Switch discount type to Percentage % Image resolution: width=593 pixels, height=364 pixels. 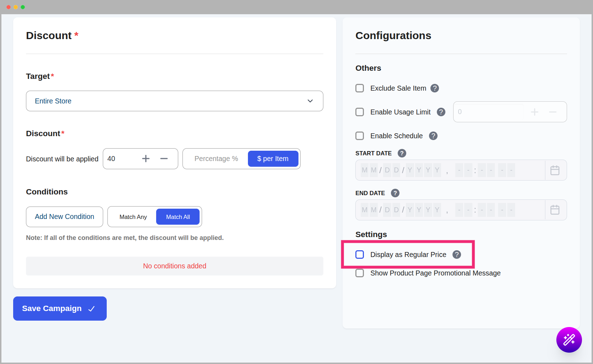(x=216, y=159)
